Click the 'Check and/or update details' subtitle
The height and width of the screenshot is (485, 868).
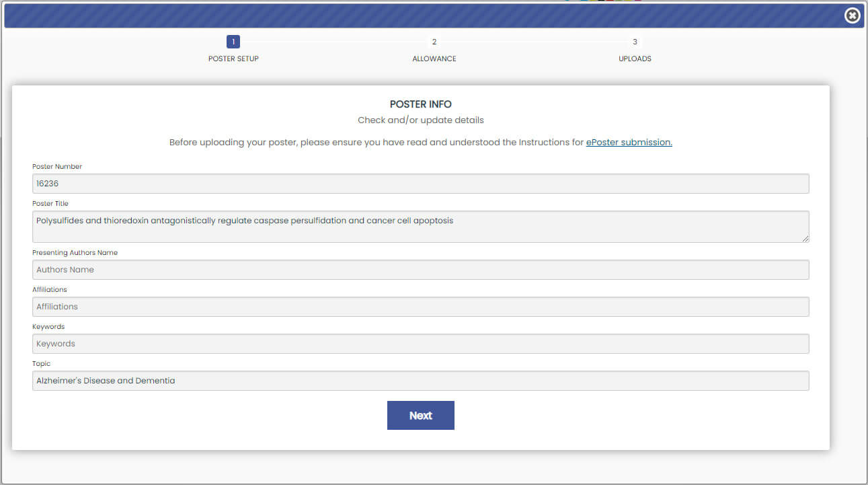click(x=420, y=120)
